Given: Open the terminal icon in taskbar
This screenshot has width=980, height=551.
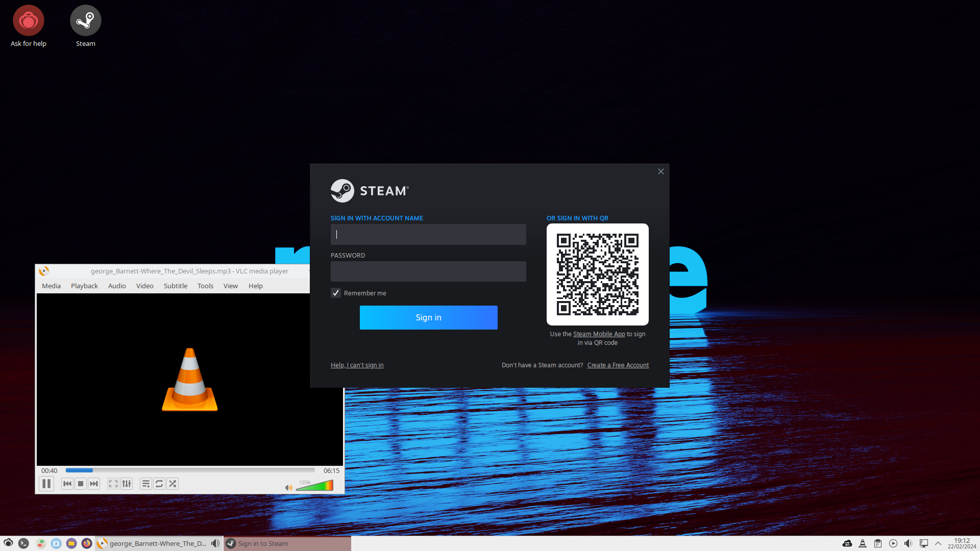Looking at the screenshot, I should (23, 543).
